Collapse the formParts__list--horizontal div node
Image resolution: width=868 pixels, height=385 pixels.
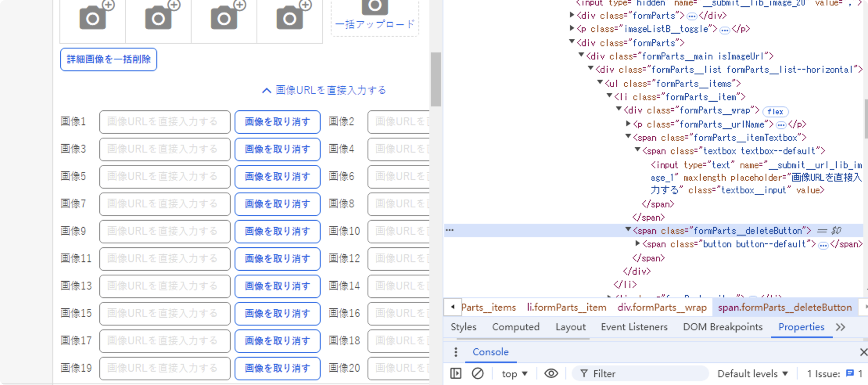point(590,69)
